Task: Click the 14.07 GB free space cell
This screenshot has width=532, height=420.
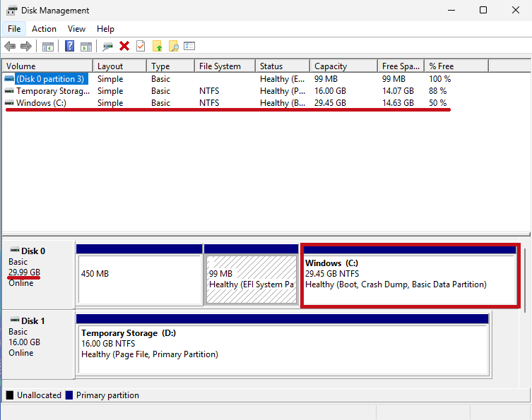Action: coord(398,91)
